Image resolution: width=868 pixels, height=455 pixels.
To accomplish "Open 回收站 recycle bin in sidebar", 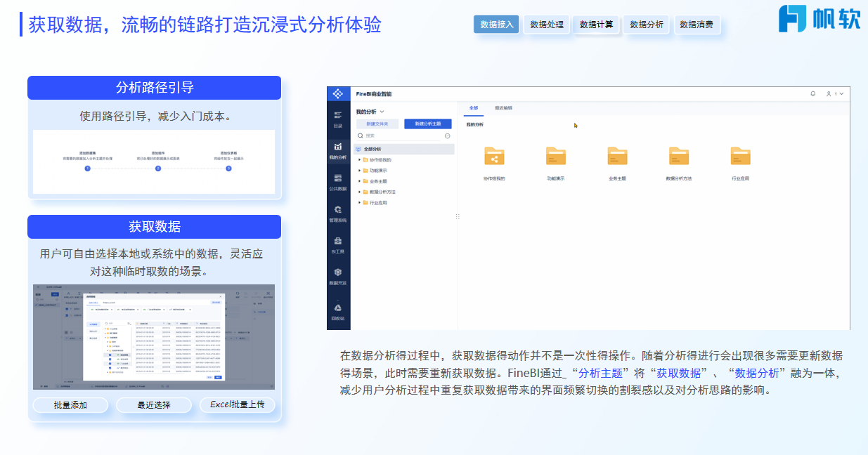I will [338, 311].
